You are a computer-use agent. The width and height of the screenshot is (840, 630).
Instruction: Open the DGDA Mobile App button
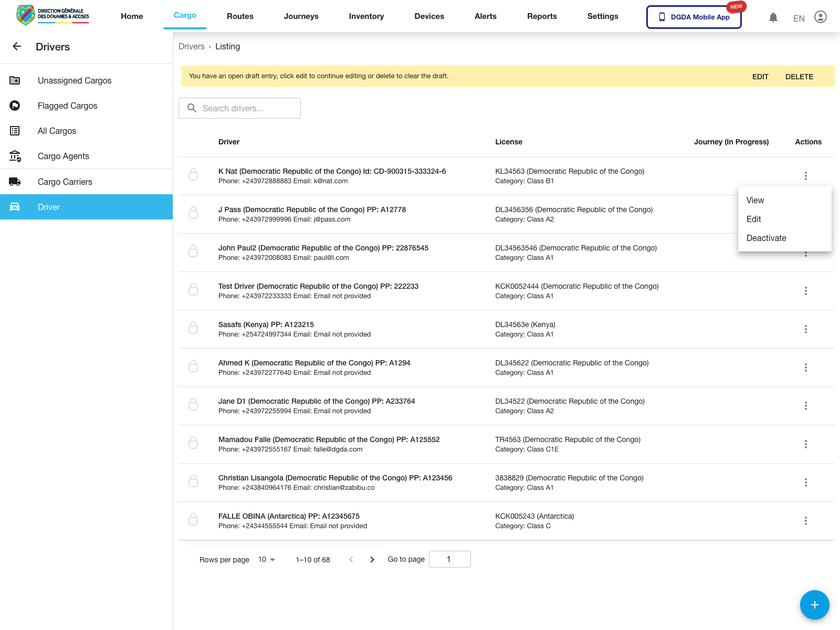[x=694, y=17]
